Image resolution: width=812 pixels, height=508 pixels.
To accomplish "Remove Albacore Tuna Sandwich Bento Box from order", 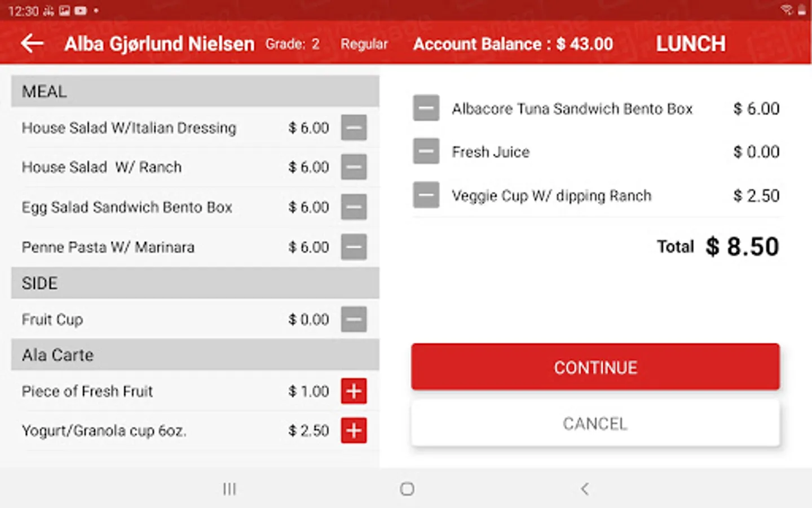I will (x=426, y=108).
